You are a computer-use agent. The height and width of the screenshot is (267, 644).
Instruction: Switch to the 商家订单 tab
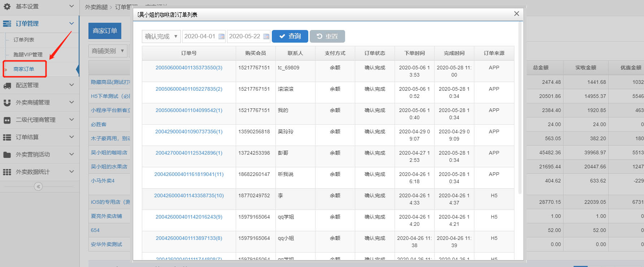(x=105, y=31)
